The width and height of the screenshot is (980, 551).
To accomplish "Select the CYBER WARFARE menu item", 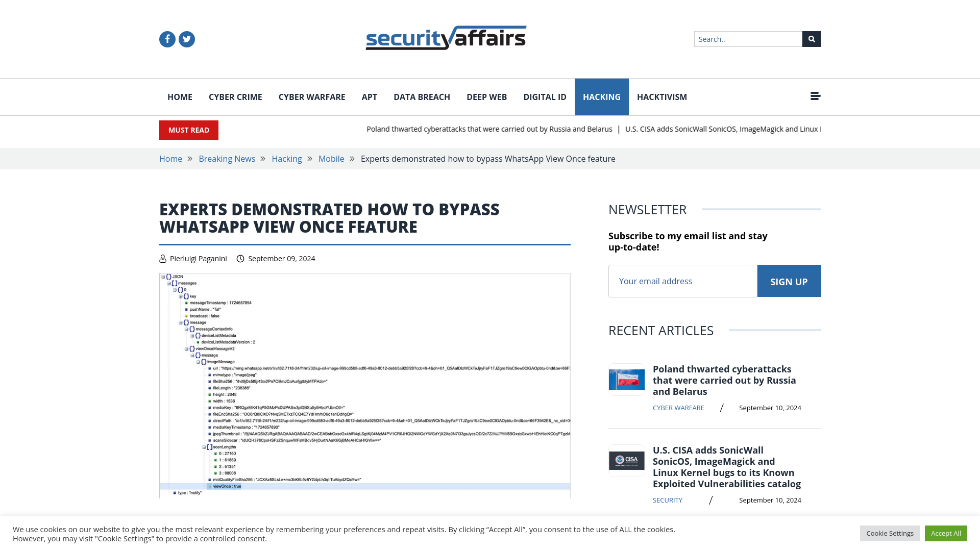I will click(x=312, y=97).
